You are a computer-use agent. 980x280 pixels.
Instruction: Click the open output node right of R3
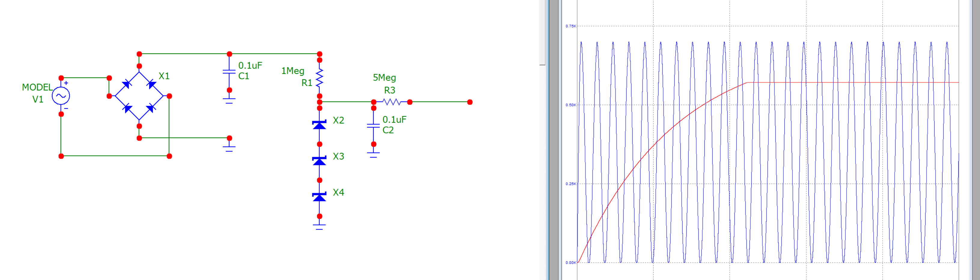click(470, 102)
